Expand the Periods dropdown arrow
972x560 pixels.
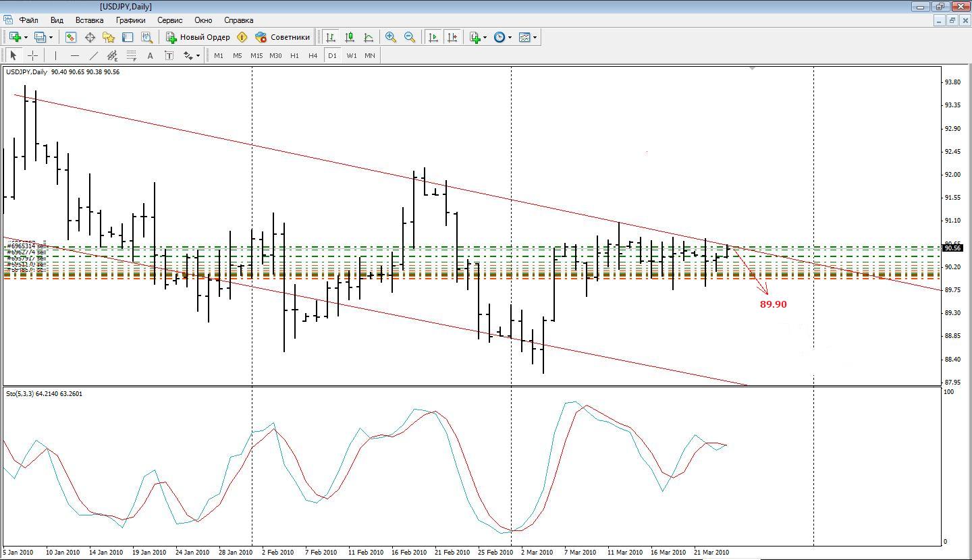(510, 37)
